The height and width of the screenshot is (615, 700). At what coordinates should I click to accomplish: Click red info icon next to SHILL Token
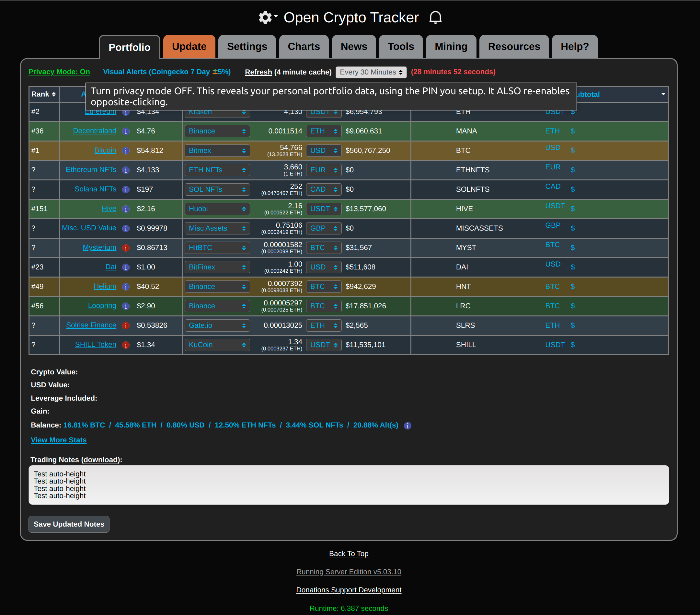pyautogui.click(x=126, y=345)
